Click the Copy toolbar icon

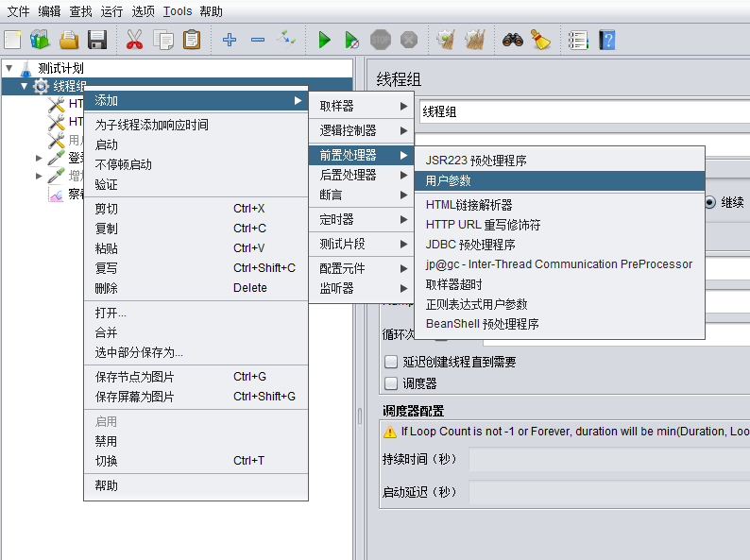tap(163, 40)
